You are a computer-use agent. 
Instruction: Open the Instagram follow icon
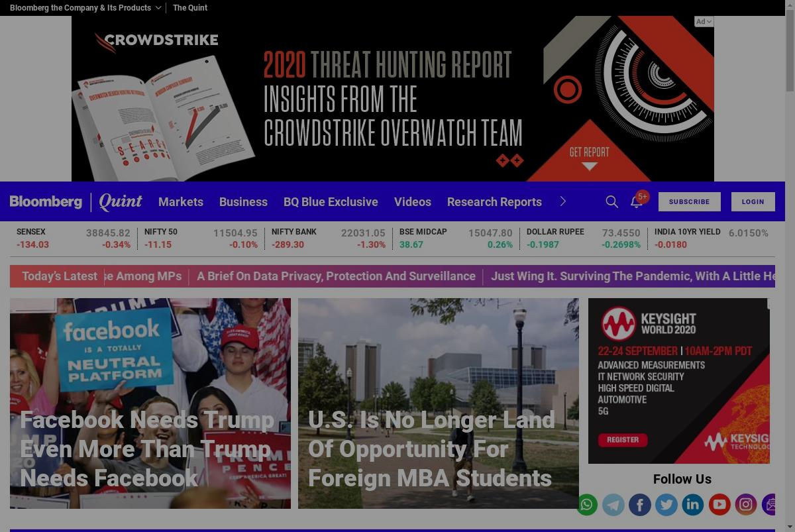745,505
